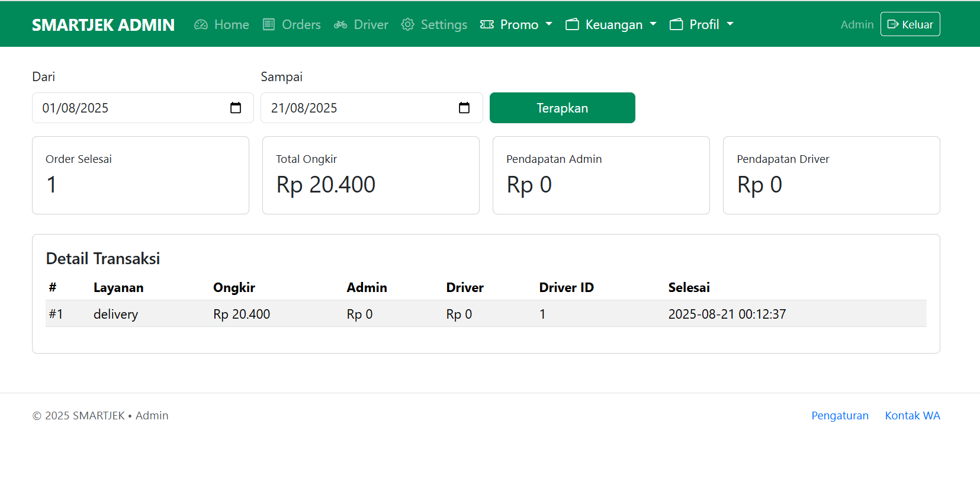Follow the Kontak WA link
The height and width of the screenshot is (478, 980).
click(x=912, y=415)
